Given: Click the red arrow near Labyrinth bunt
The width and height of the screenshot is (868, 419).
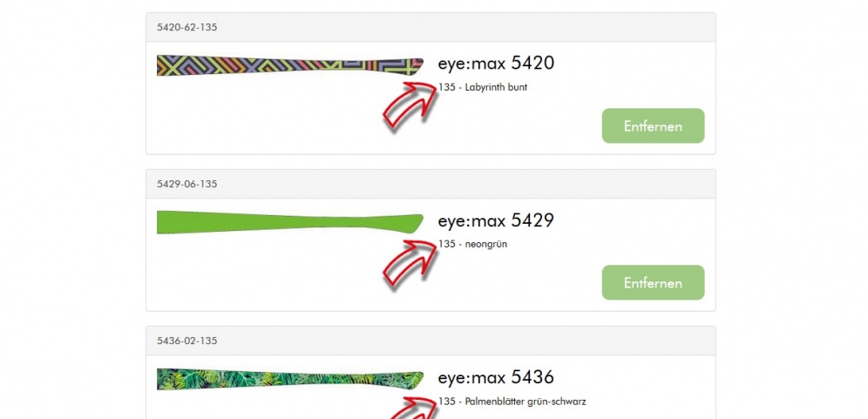Looking at the screenshot, I should (x=410, y=105).
